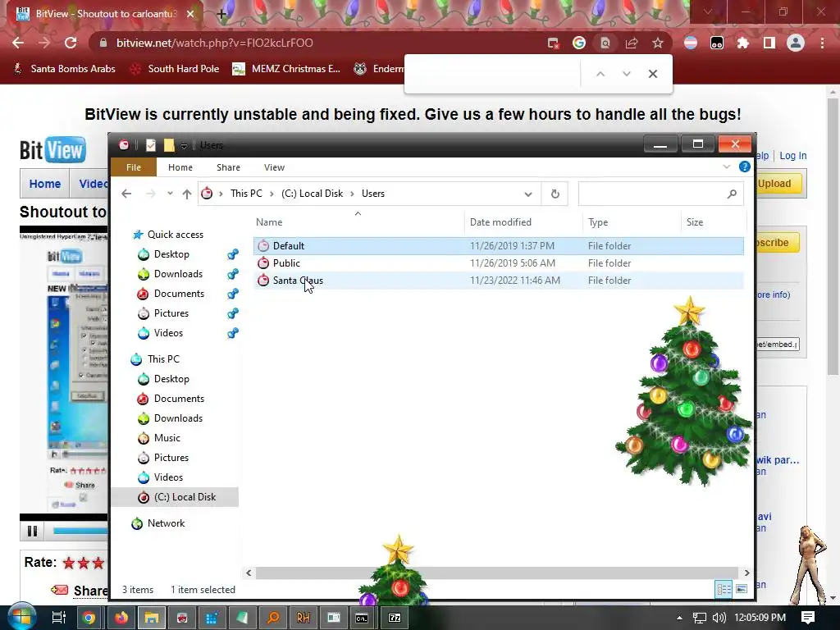The image size is (840, 630).
Task: Click previous result arrow in find bar
Action: pyautogui.click(x=600, y=74)
